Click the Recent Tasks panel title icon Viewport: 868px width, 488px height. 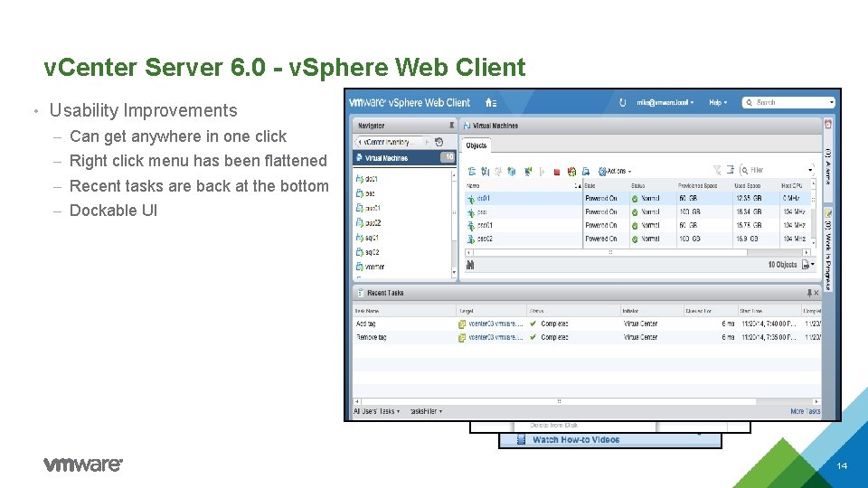tap(361, 293)
